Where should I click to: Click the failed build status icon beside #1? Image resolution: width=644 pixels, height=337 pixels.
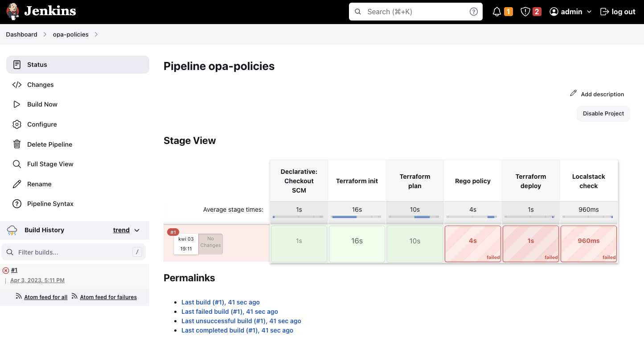[6, 270]
